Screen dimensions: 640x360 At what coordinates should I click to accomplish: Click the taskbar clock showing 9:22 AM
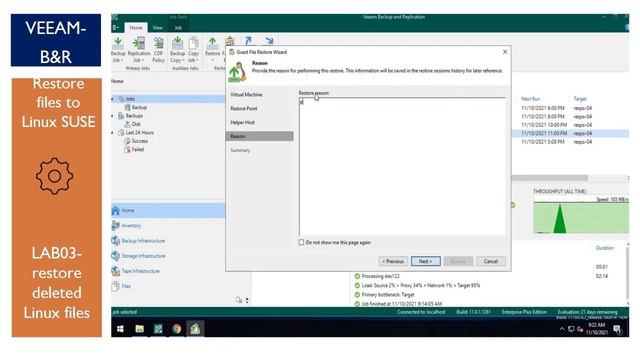pyautogui.click(x=596, y=329)
